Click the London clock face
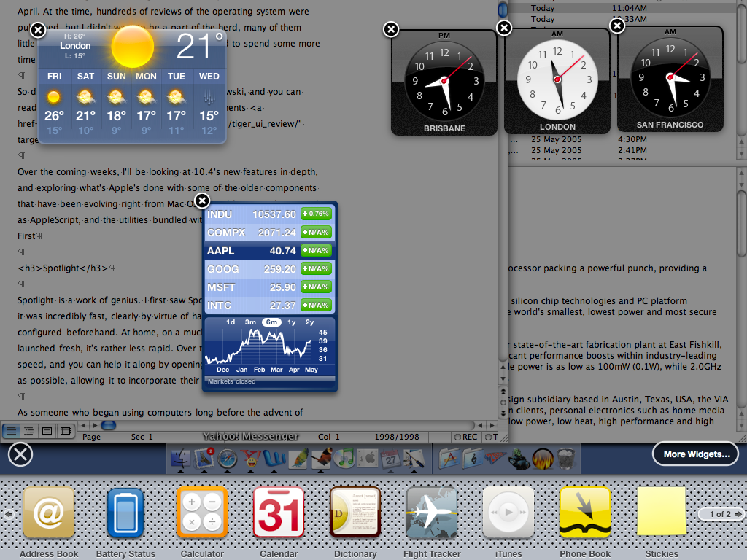747x560 pixels. 557,79
